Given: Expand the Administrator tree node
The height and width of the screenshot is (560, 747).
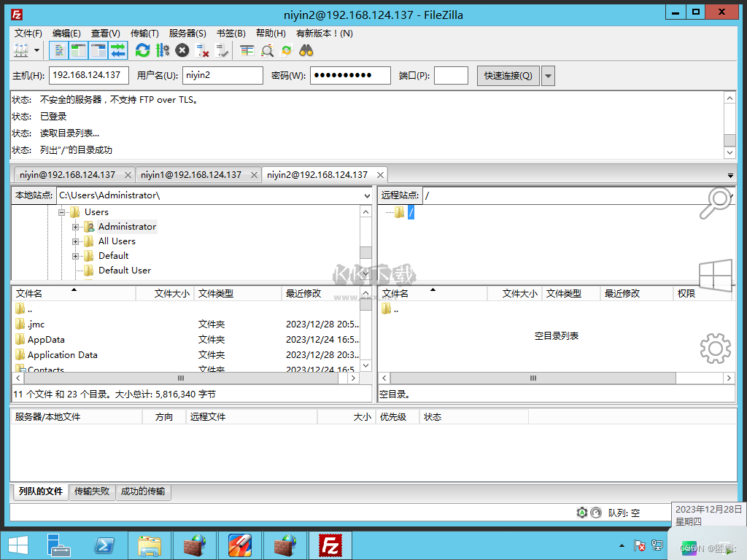Looking at the screenshot, I should point(75,227).
